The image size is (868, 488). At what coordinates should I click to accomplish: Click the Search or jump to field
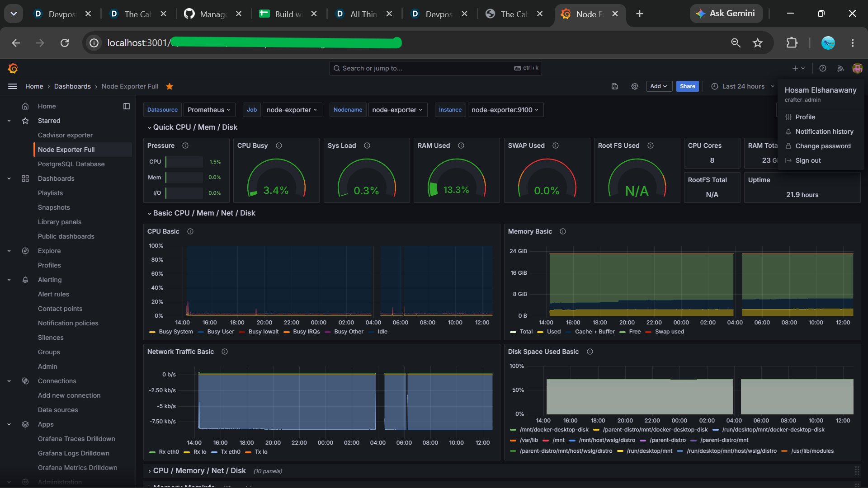[435, 68]
